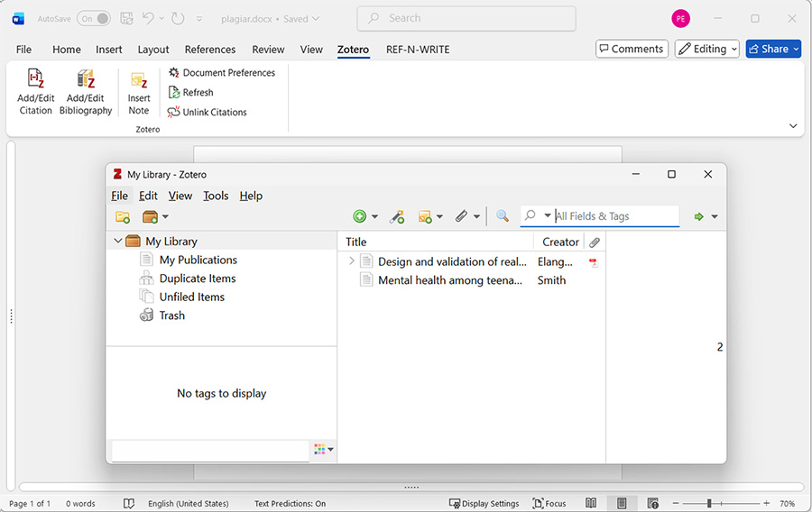Open Zotero File menu
This screenshot has height=512, width=812.
[x=119, y=196]
